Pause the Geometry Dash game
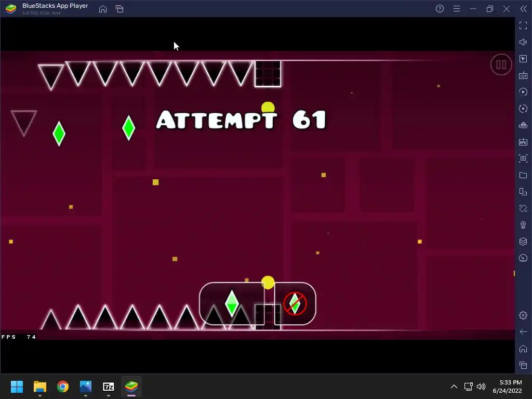Viewport: 532px width, 399px height. 501,64
